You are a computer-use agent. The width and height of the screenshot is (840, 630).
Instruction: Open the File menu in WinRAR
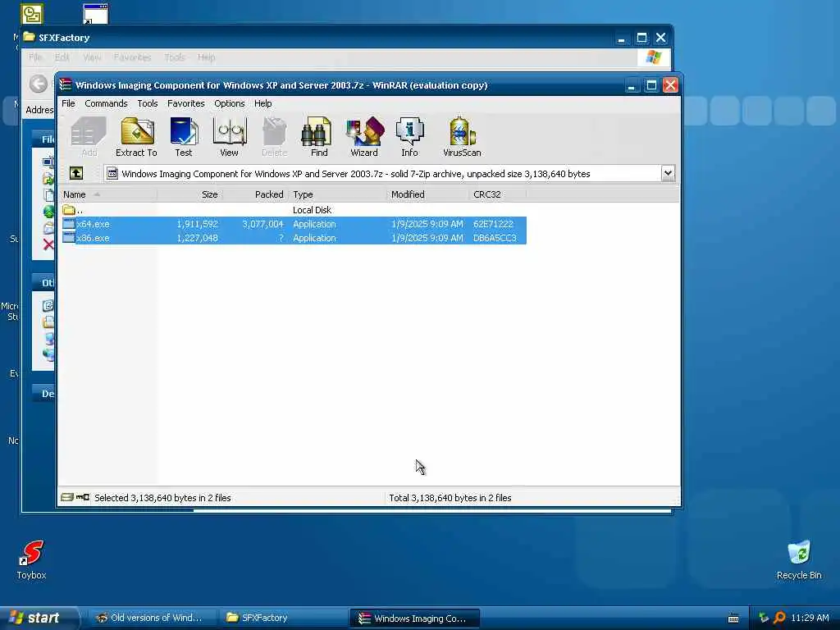[x=69, y=103]
